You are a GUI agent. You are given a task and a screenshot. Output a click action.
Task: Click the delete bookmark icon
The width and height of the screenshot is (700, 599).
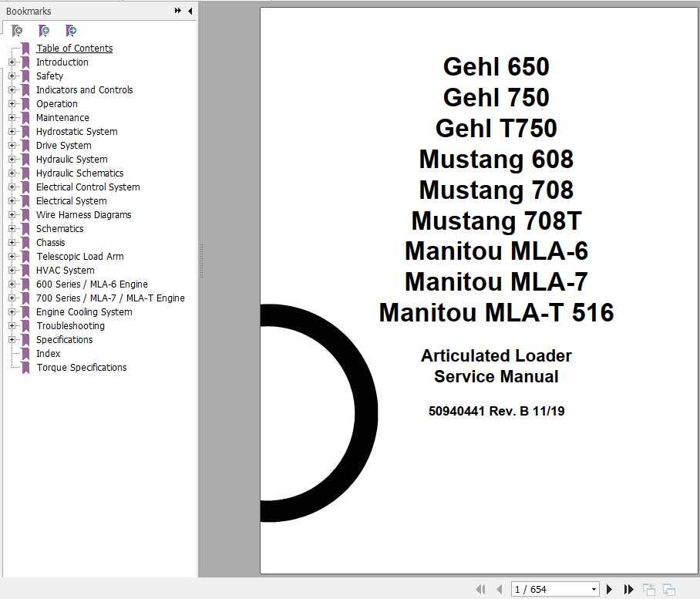[17, 31]
